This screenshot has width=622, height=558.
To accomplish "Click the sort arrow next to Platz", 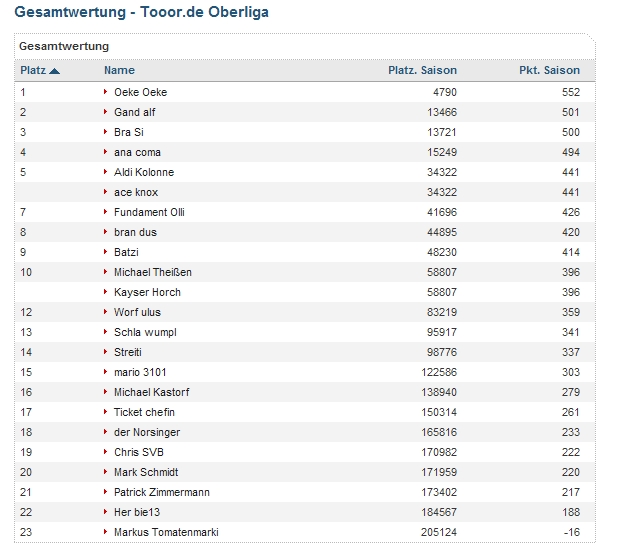I will click(54, 71).
